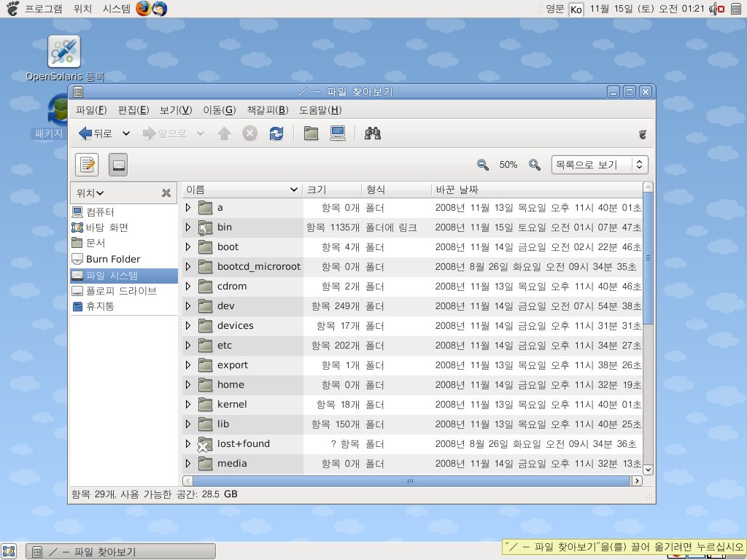Screen dimensions: 747x560
Task: Select 바탕 화면 in the sidebar
Action: point(100,227)
